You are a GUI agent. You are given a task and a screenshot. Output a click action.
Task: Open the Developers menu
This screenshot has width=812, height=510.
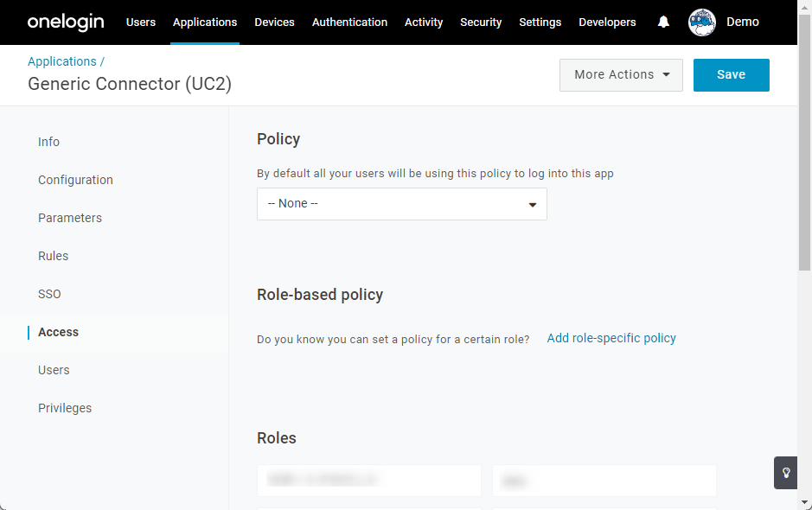(607, 22)
